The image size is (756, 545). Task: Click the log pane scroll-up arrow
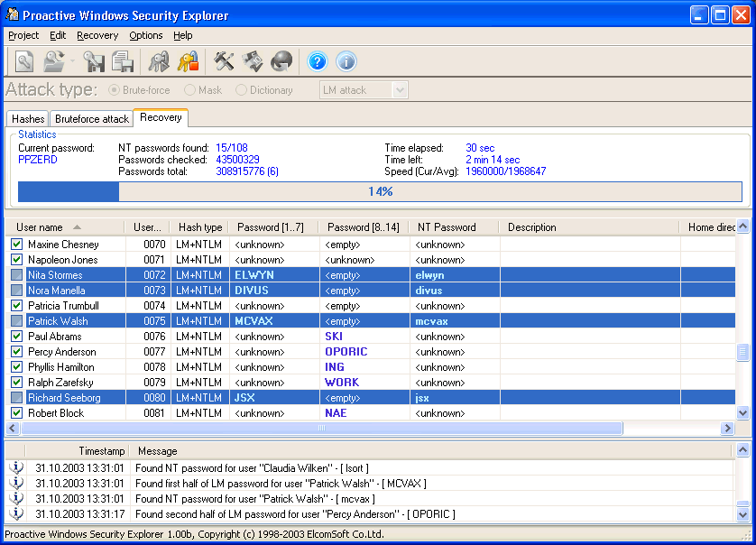coord(742,450)
